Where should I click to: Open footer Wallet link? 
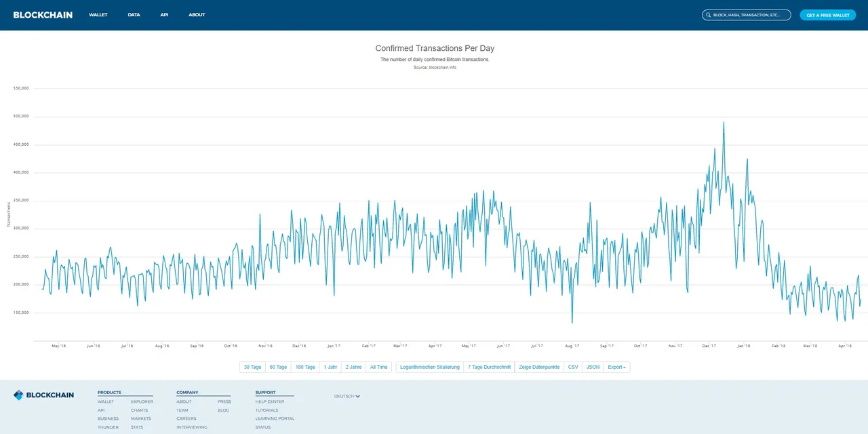tap(106, 401)
